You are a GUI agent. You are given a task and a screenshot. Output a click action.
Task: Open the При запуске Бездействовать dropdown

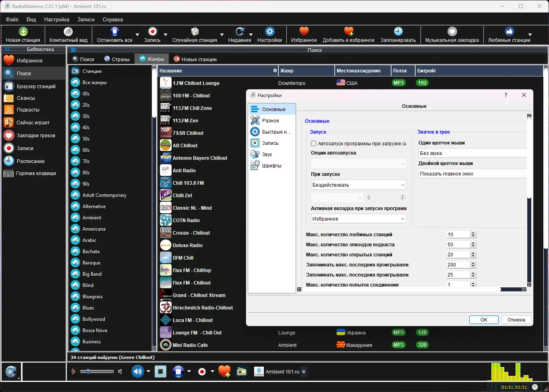pyautogui.click(x=358, y=185)
